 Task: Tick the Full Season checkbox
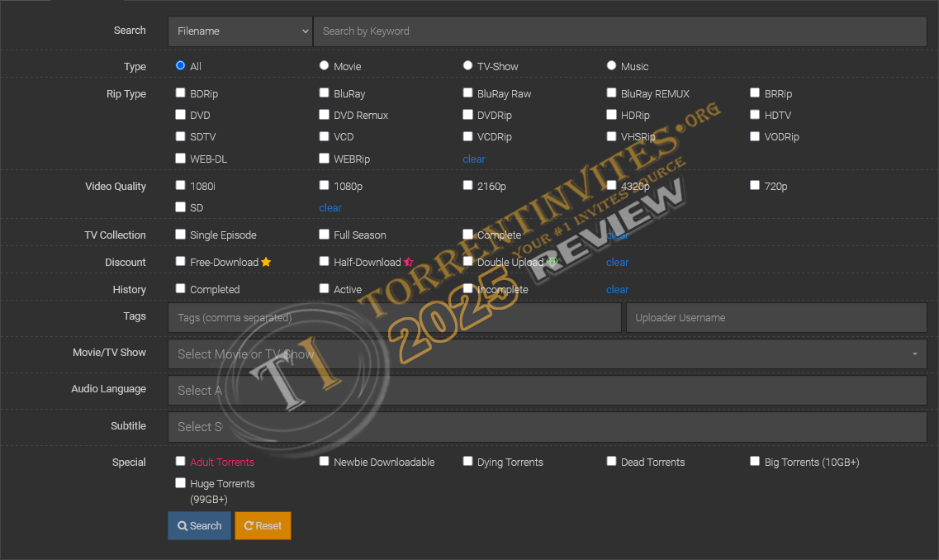click(325, 235)
